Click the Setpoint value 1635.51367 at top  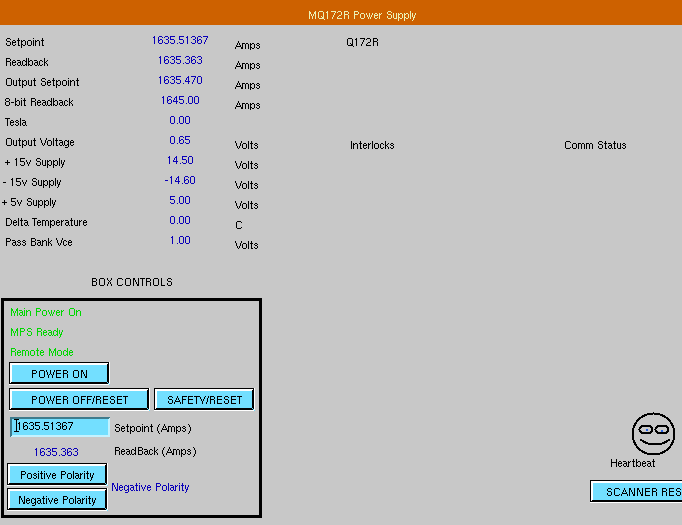coord(180,40)
